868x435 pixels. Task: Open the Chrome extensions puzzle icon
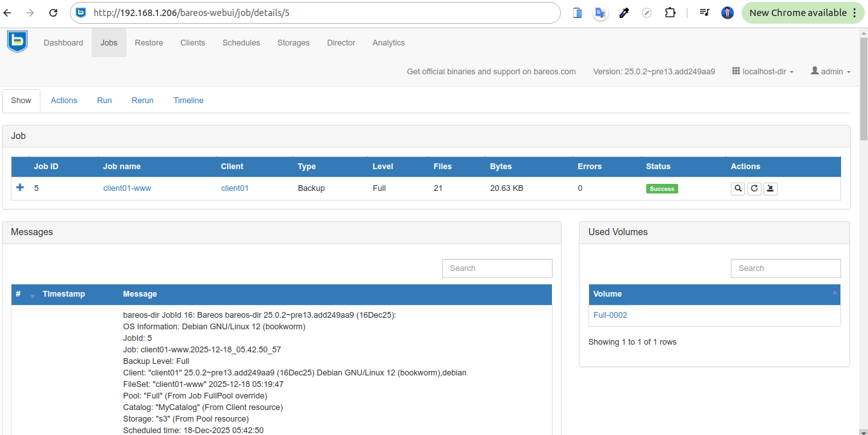click(x=670, y=13)
